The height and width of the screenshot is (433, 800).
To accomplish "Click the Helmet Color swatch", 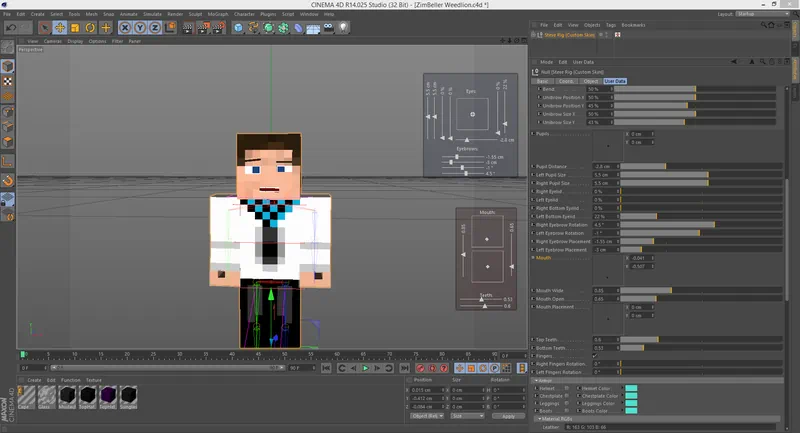I will point(631,388).
